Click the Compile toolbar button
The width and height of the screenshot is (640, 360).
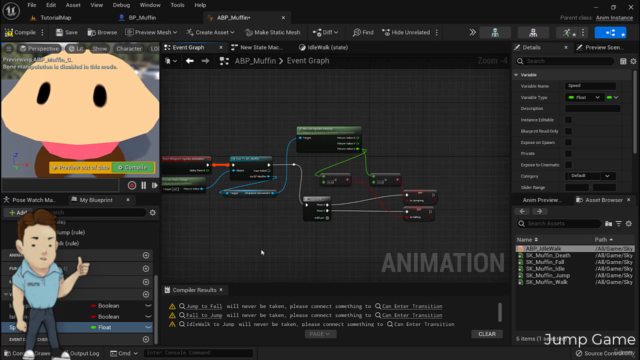point(20,32)
